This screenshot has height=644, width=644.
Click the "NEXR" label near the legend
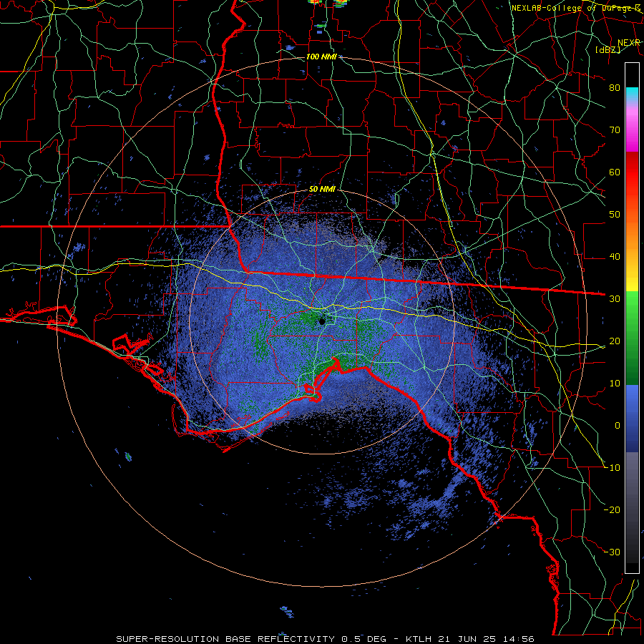pyautogui.click(x=628, y=43)
